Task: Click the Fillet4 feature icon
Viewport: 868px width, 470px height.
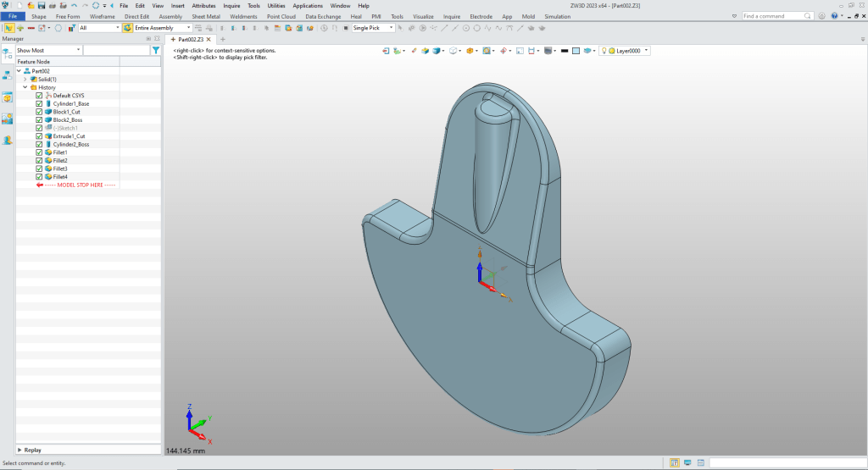Action: coord(48,177)
